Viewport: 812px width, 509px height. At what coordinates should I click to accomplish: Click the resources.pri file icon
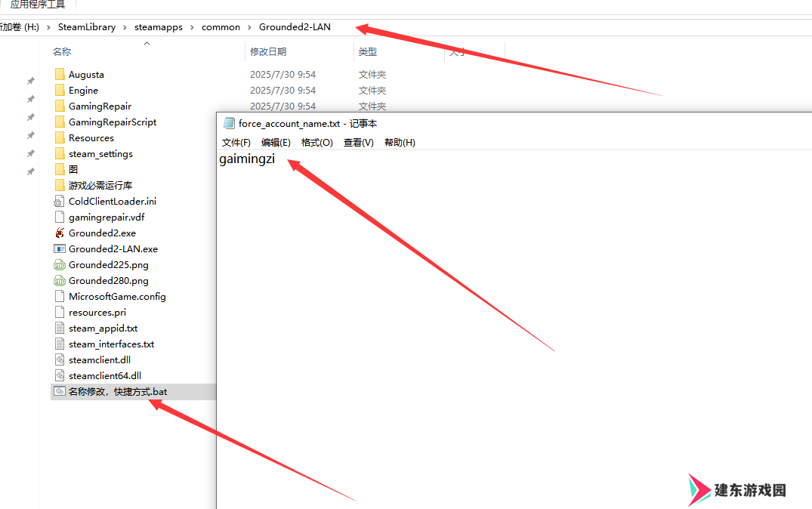coord(60,312)
